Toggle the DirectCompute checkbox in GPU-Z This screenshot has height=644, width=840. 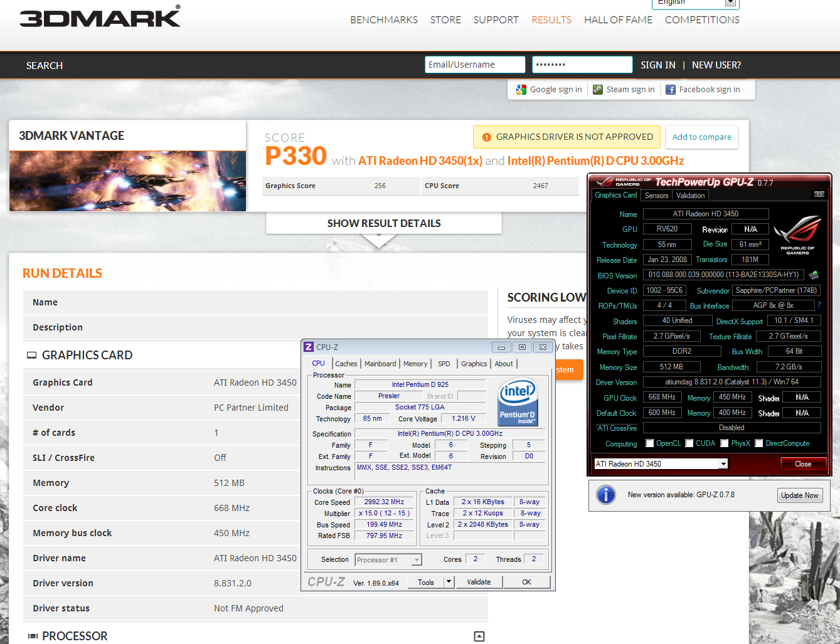759,443
